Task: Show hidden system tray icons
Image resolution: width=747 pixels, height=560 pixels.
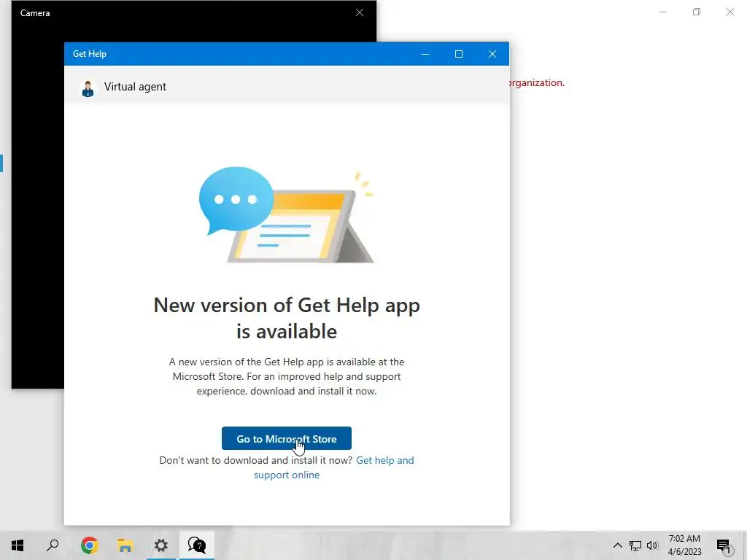Action: [x=617, y=545]
